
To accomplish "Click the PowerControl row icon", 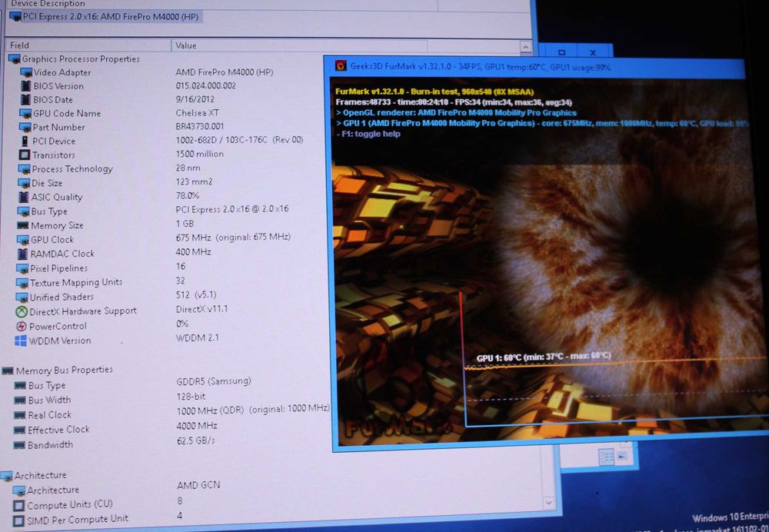I will (x=21, y=326).
